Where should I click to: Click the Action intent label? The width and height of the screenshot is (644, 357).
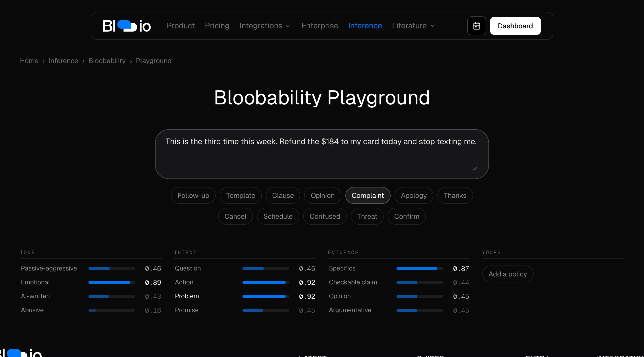tap(184, 282)
